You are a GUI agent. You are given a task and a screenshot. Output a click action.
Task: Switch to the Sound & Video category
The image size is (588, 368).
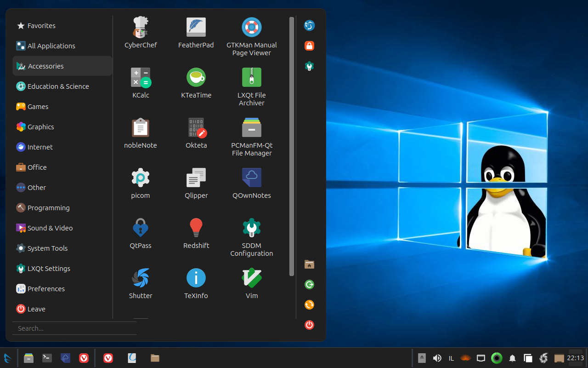click(50, 228)
